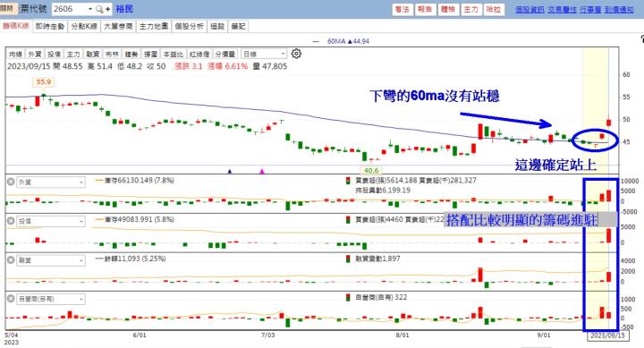
Task: Toggle 融資 overlay button in chart toolbar
Action: click(x=92, y=54)
